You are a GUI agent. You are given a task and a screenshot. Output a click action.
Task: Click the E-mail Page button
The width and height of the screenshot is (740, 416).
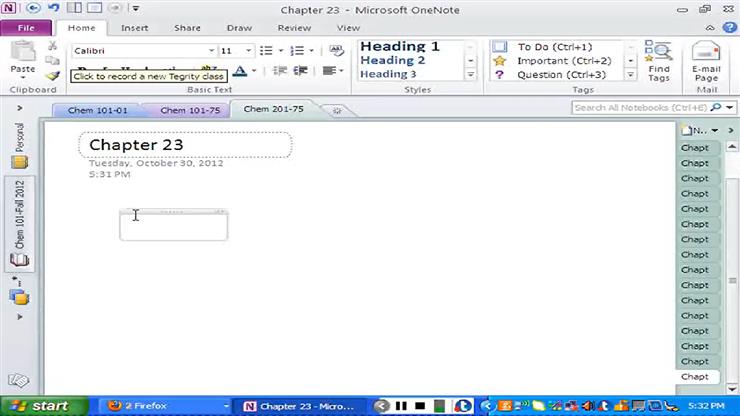[x=706, y=61]
